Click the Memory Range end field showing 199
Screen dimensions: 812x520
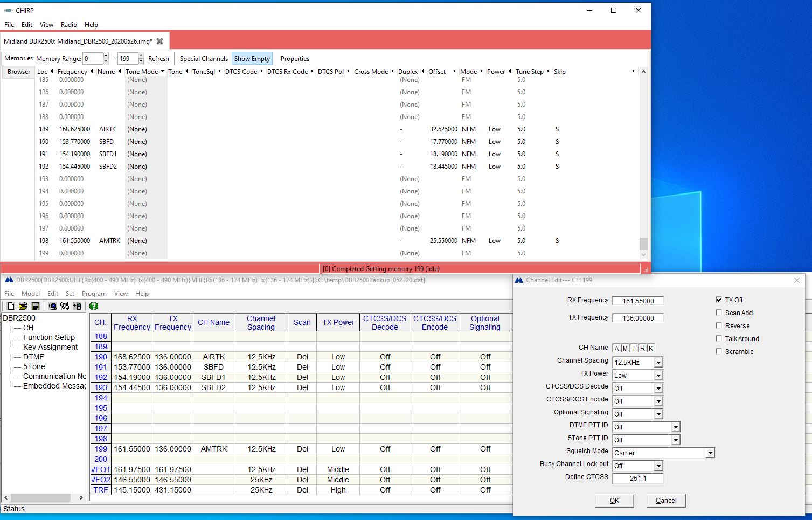(x=128, y=59)
